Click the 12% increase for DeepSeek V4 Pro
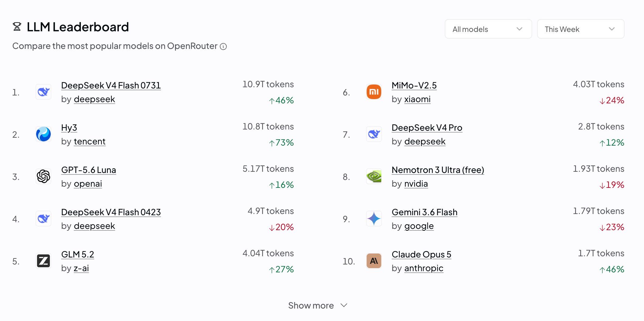 coord(612,143)
